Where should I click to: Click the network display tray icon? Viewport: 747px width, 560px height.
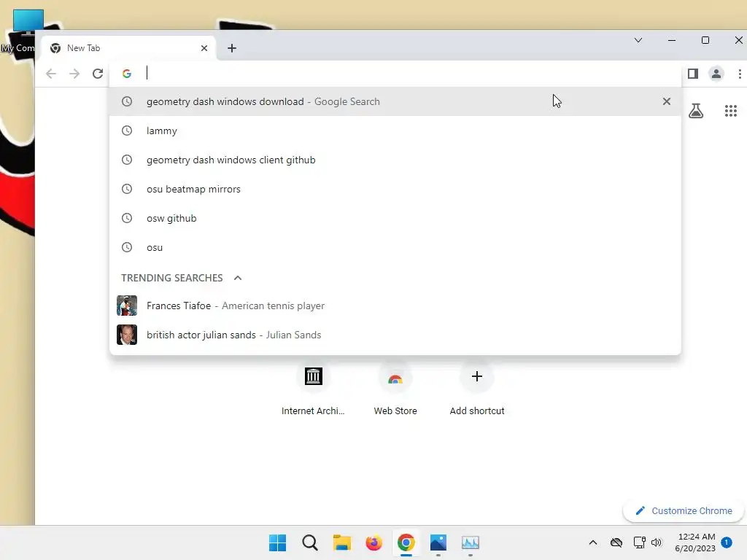click(639, 542)
